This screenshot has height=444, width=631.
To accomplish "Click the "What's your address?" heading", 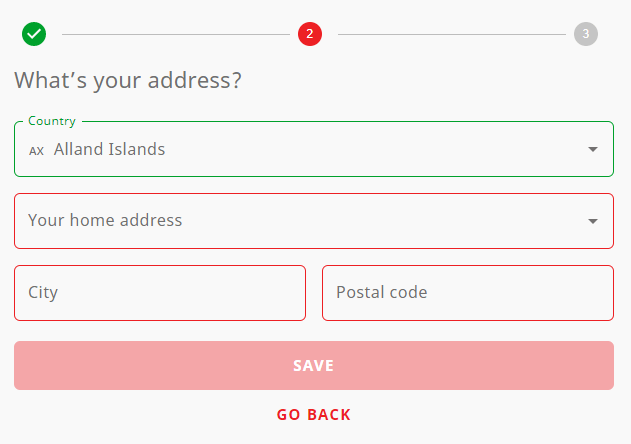I will click(128, 80).
